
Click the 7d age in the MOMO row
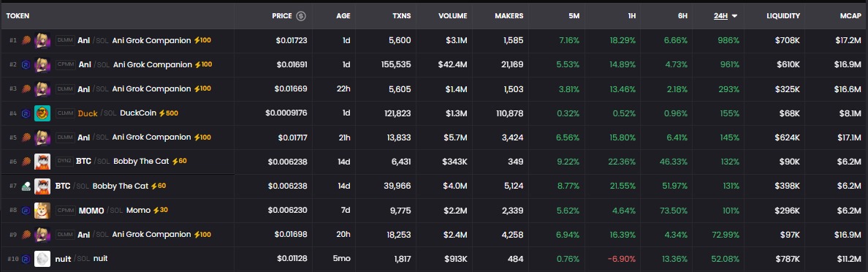346,211
